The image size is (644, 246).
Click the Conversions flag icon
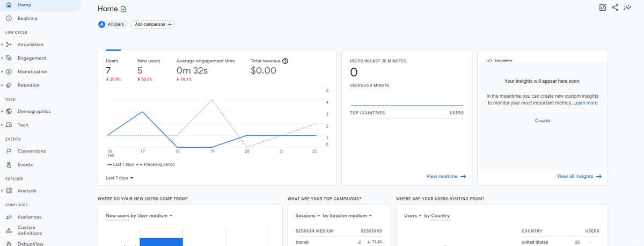coord(9,151)
